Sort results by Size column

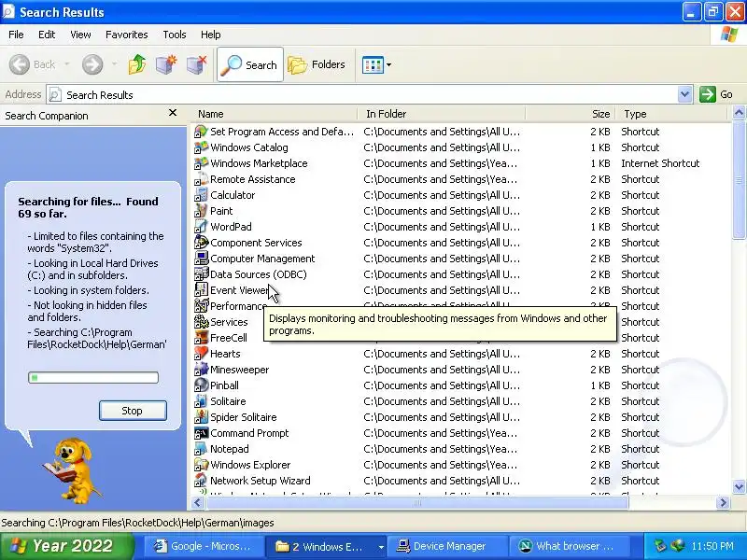click(x=571, y=114)
